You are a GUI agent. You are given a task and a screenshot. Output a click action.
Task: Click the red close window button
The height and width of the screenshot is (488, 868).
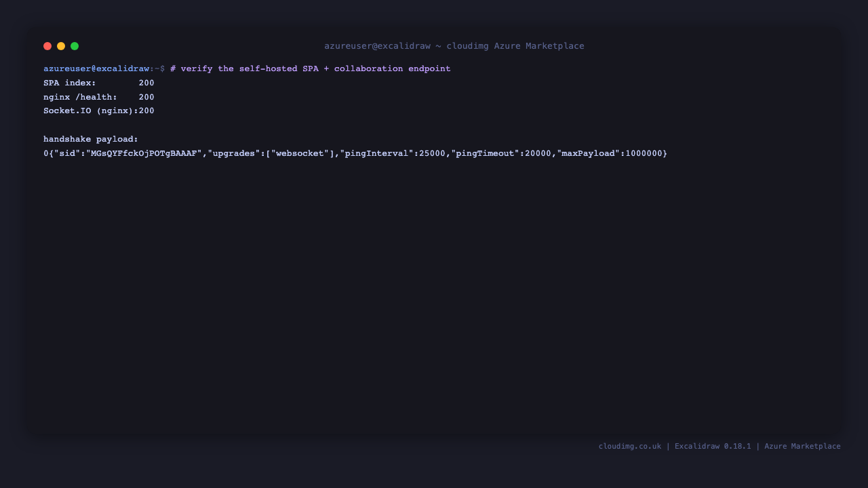tap(47, 46)
